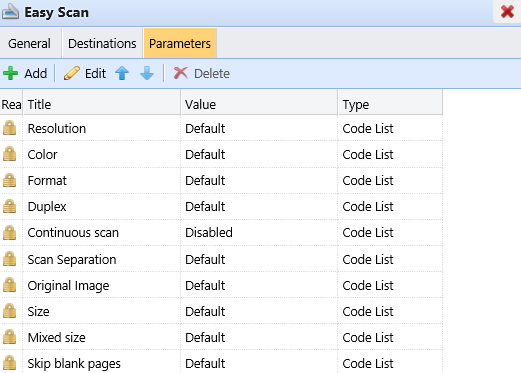Click the lock icon beside Resolution
This screenshot has width=521, height=373.
10,128
